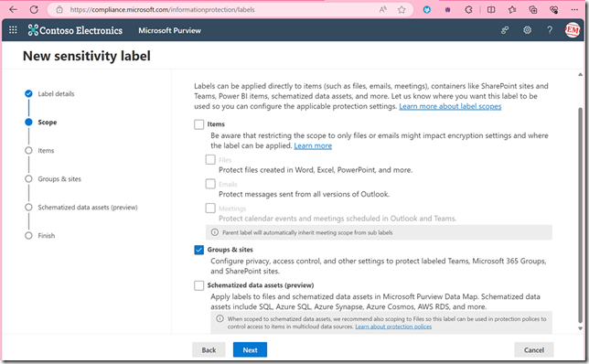Image resolution: width=589 pixels, height=364 pixels.
Task: Open Favorites list icon
Action: tap(512, 10)
